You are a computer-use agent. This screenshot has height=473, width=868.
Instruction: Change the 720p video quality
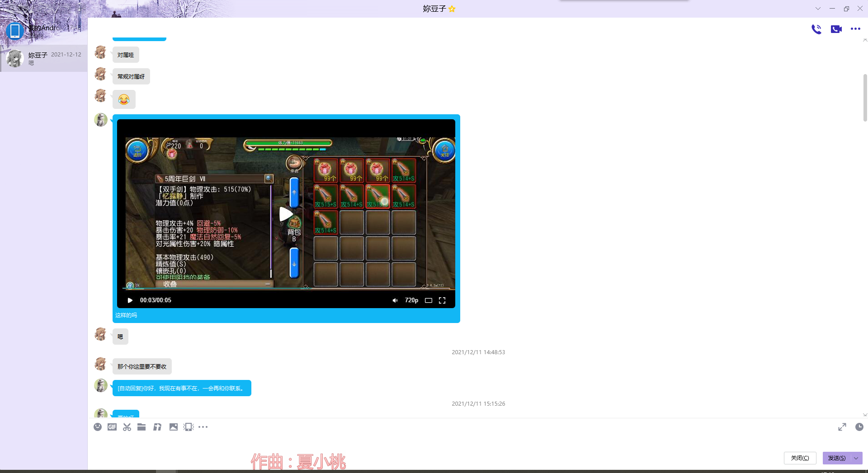pyautogui.click(x=411, y=300)
